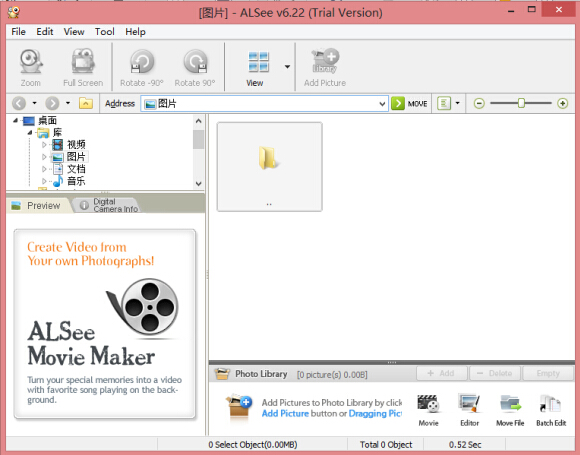
Task: Expand the 文档 tree node
Action: click(44, 169)
